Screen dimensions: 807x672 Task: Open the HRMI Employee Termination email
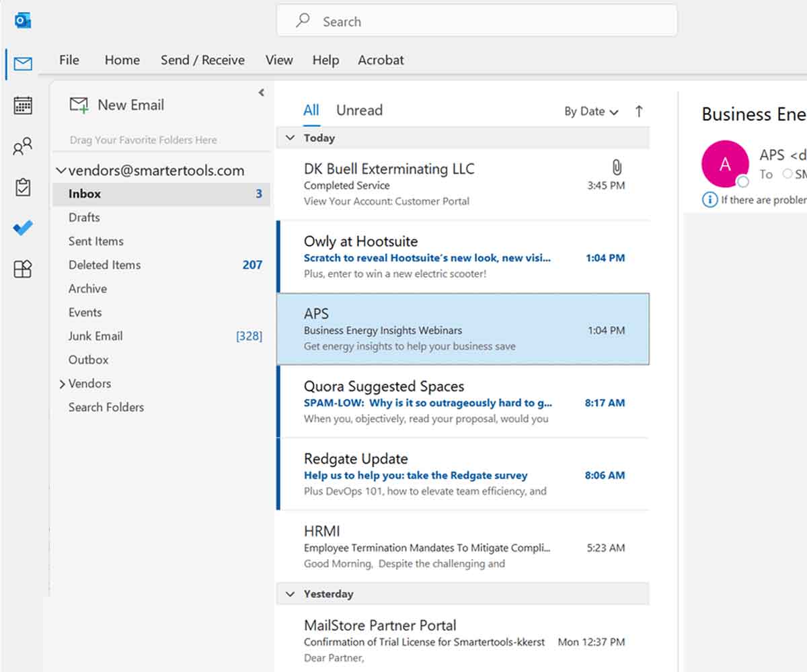[x=463, y=547]
